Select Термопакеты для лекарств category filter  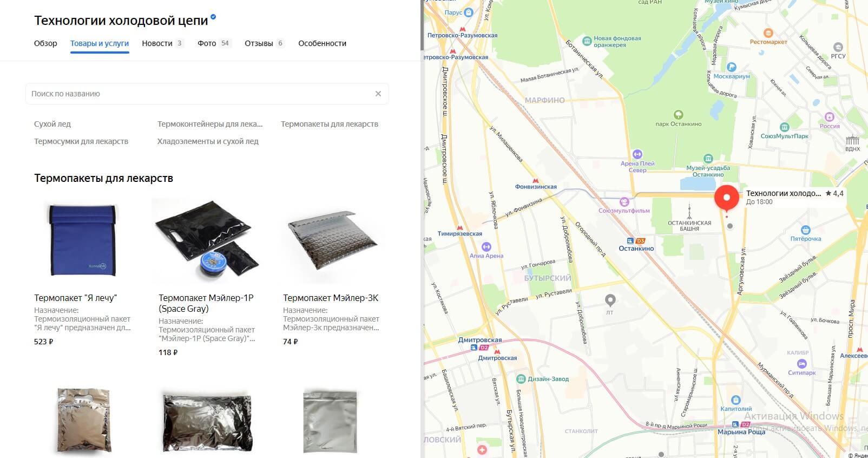tap(330, 124)
